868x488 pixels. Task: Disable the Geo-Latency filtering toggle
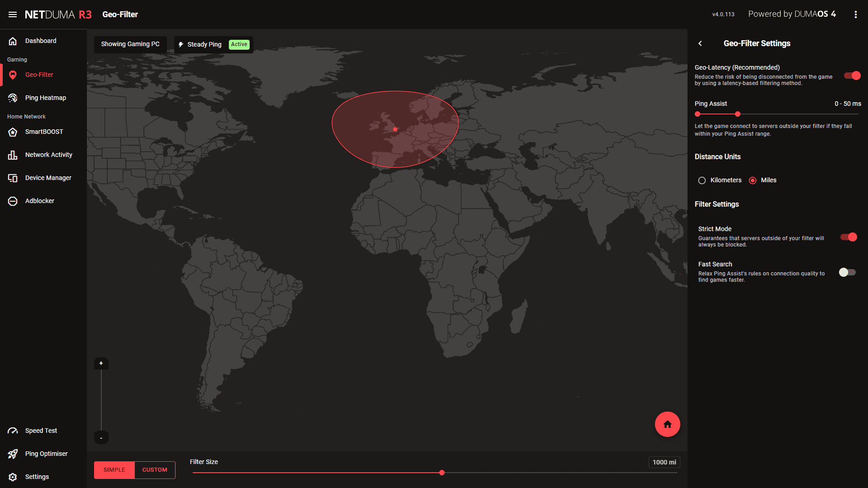point(852,75)
